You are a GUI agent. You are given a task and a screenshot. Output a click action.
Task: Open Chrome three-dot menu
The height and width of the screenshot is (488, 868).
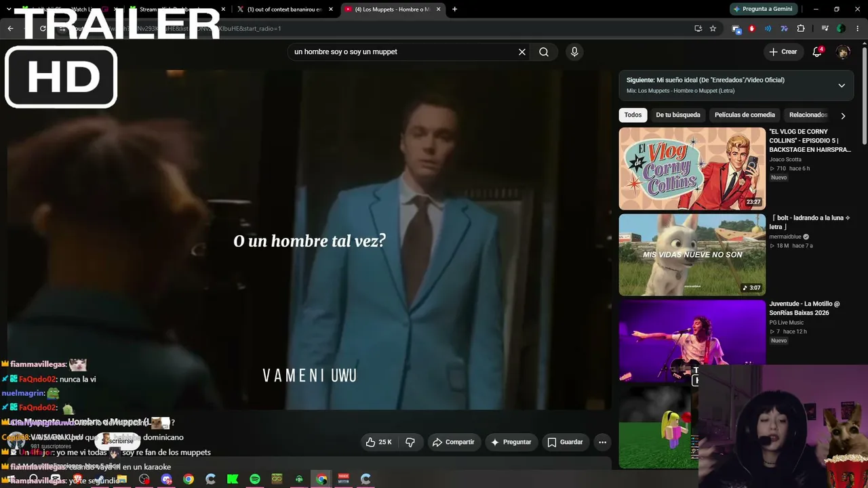coord(858,28)
